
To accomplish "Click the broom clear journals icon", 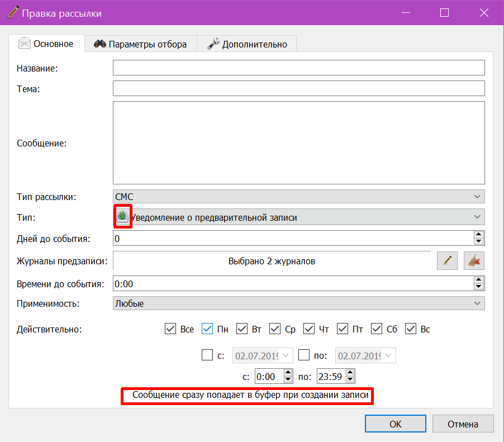I will coord(474,261).
